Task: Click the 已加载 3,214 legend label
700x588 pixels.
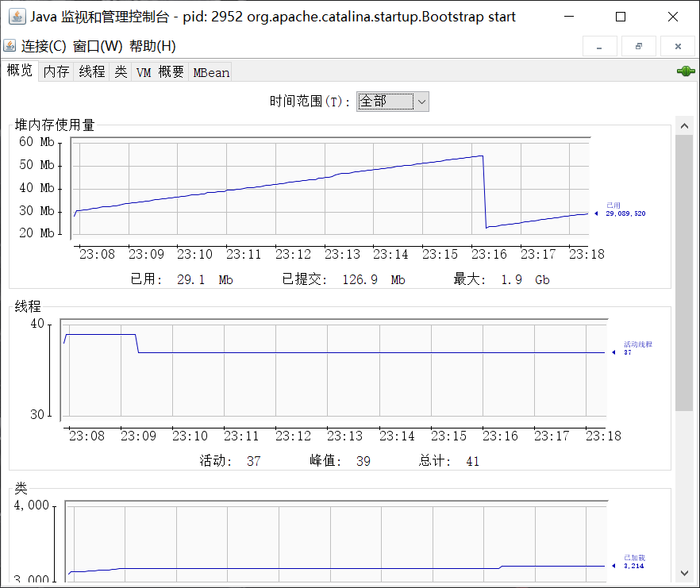Action: coord(634,562)
